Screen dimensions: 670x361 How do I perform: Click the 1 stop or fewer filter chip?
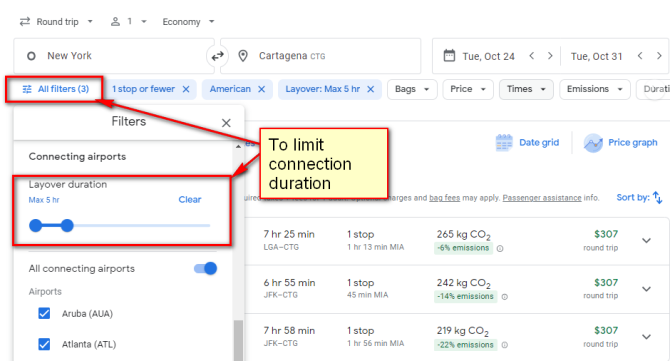[143, 89]
